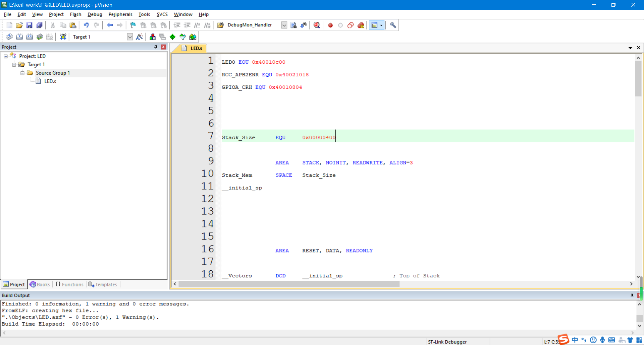The image size is (644, 345).
Task: Kill all breakpoints icon
Action: coord(361,25)
